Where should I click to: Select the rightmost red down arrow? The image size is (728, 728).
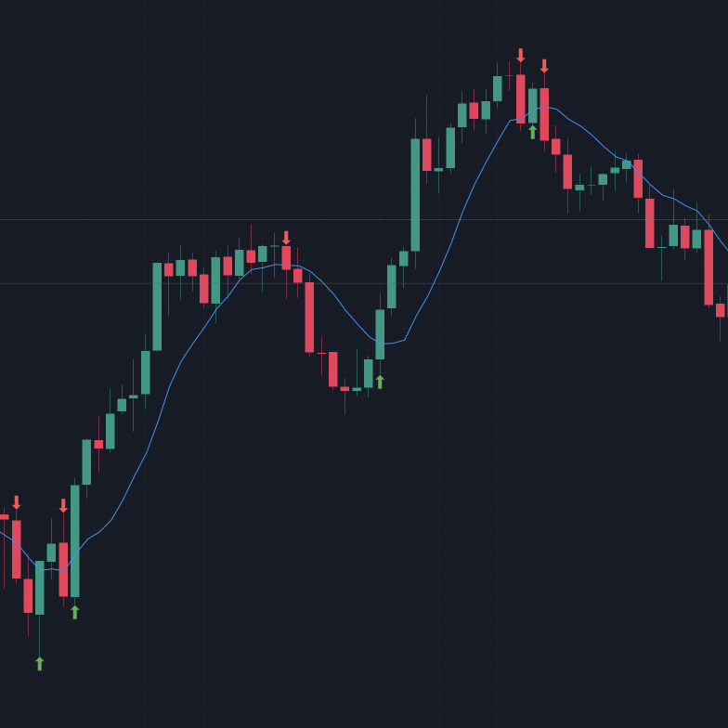click(x=544, y=66)
